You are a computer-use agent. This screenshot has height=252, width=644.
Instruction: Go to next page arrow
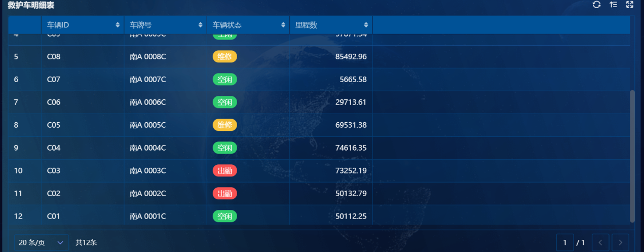[x=621, y=242]
